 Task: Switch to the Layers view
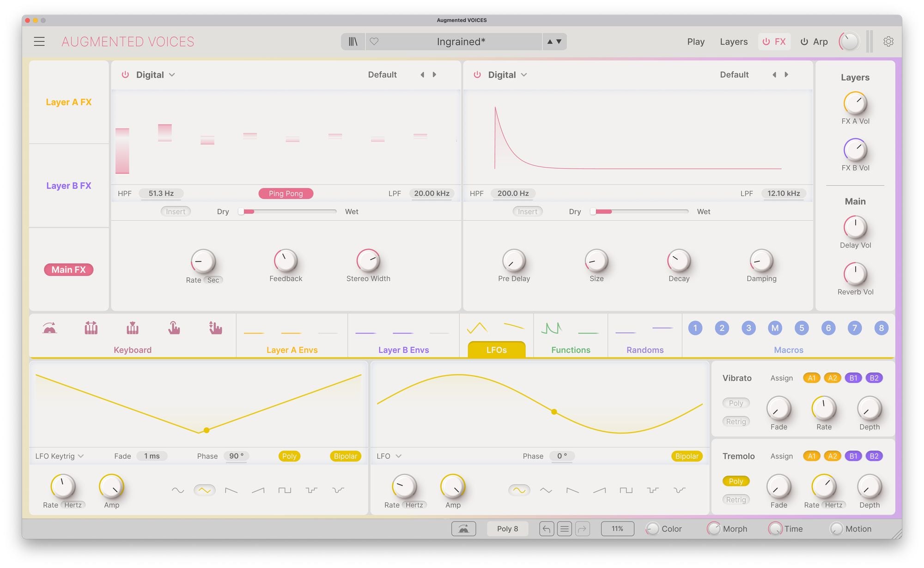pos(734,42)
